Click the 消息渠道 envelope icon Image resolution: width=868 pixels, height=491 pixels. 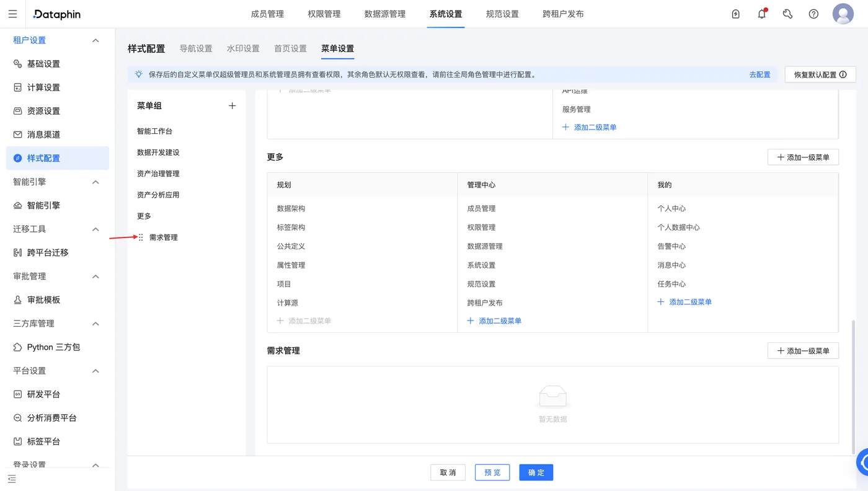tap(18, 135)
